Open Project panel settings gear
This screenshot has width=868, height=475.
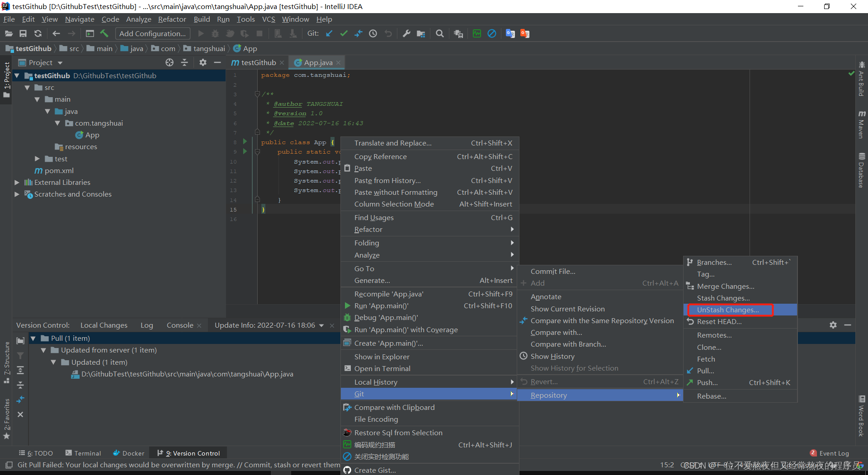click(203, 62)
